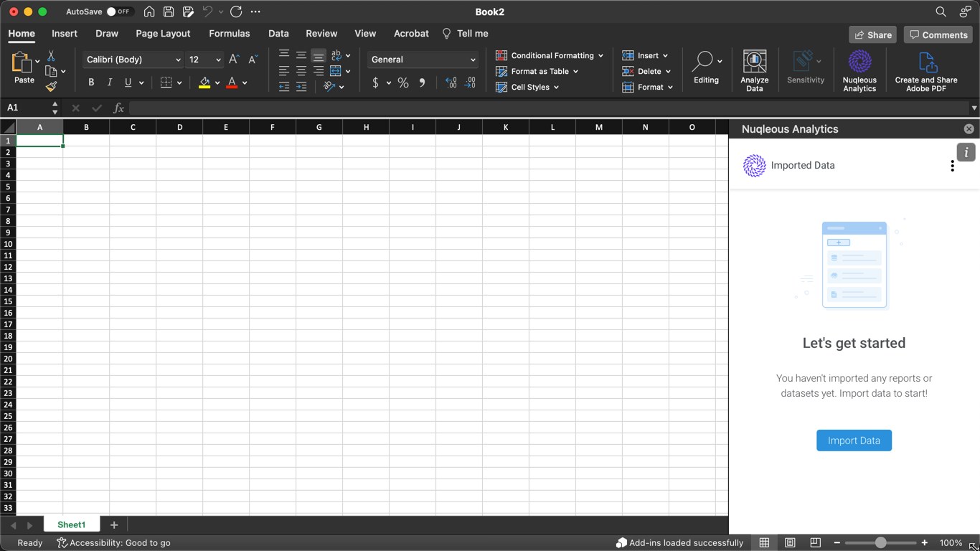Apply percent style to cell
980x551 pixels.
[x=403, y=83]
